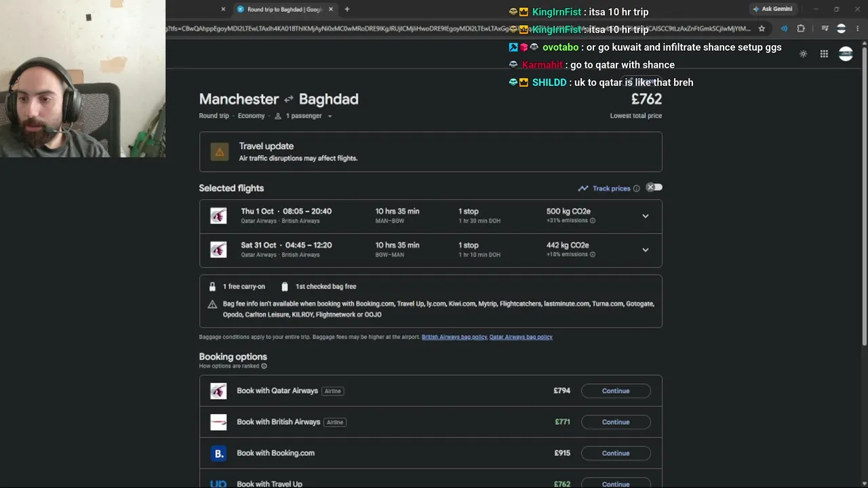Open the Google apps grid

coord(824,54)
